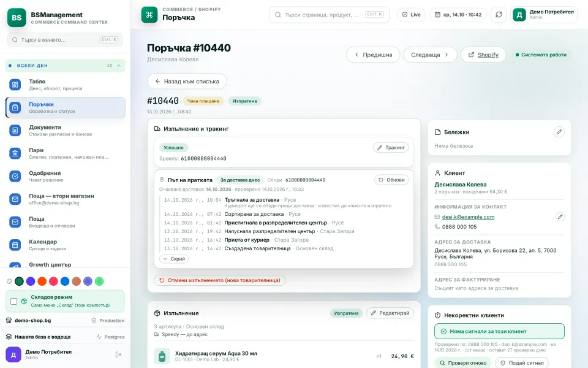Click the truck icon beside Изпълнение и тракинг
The width and height of the screenshot is (588, 368).
(x=157, y=129)
